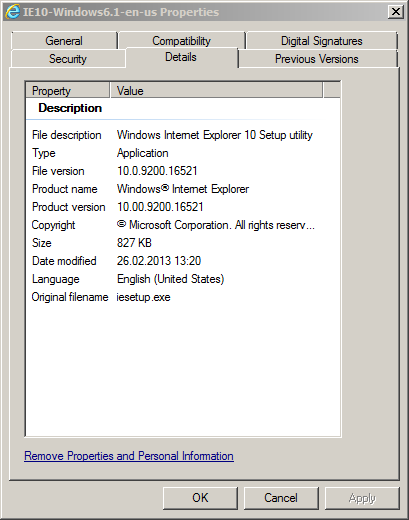Open the Previous Versions tab

317,59
